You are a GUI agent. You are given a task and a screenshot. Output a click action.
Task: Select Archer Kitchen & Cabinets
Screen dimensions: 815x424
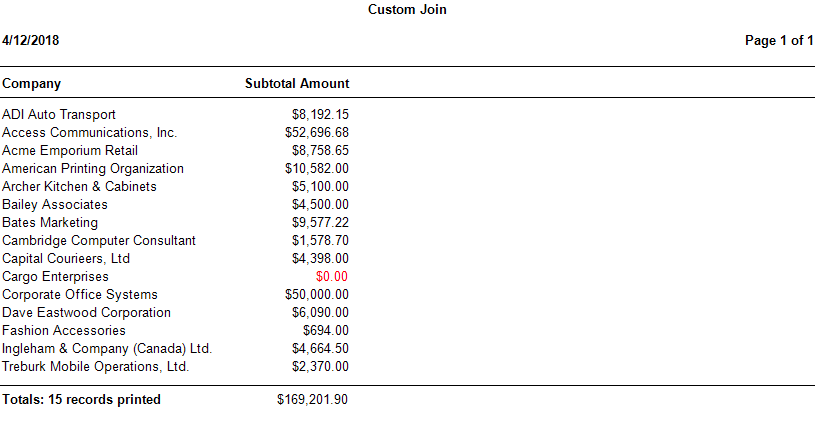pos(79,187)
